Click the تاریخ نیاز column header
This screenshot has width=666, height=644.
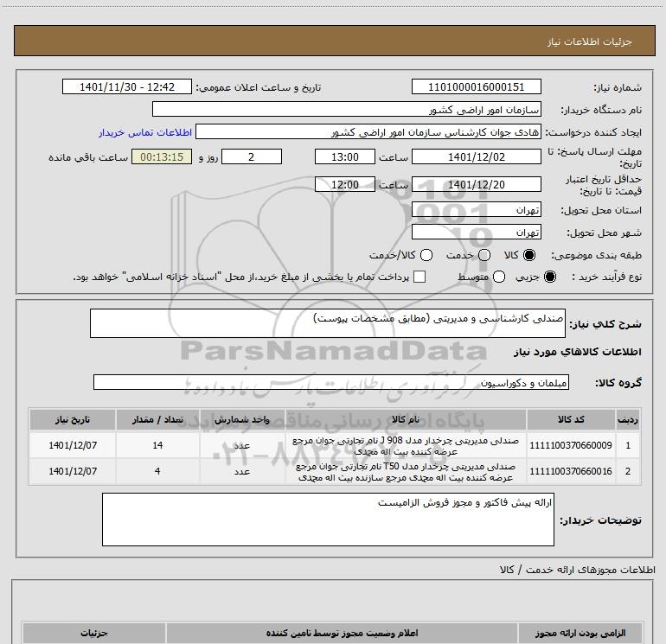pyautogui.click(x=73, y=419)
